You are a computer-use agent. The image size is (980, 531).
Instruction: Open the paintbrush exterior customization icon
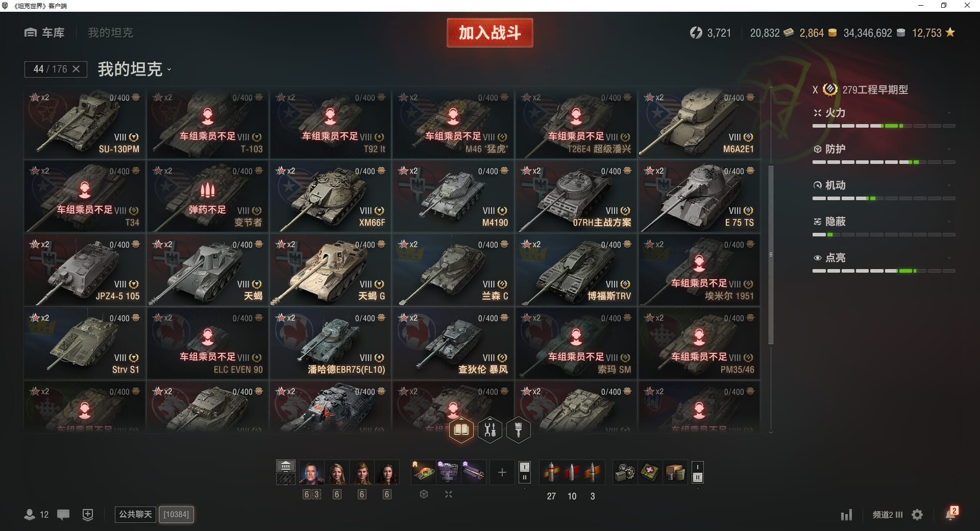click(519, 430)
